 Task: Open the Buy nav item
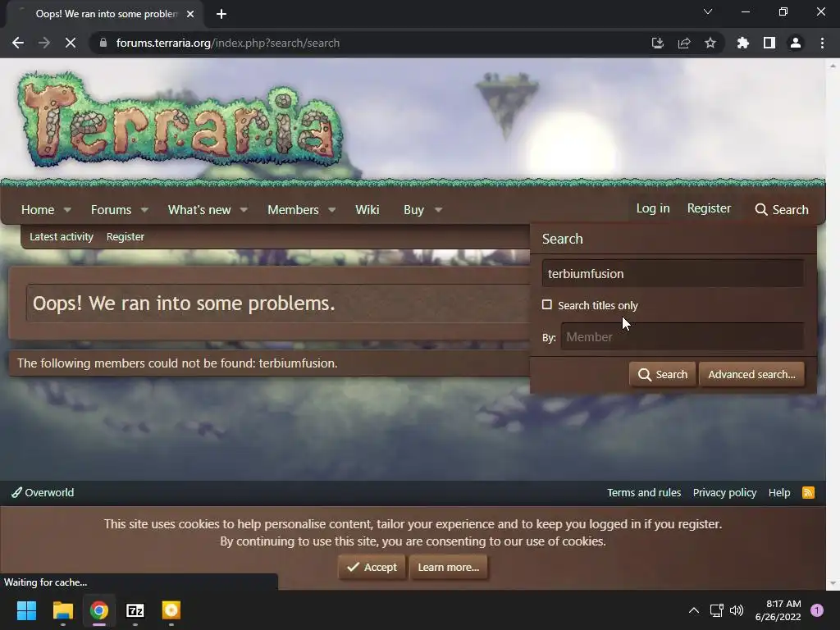pos(413,209)
